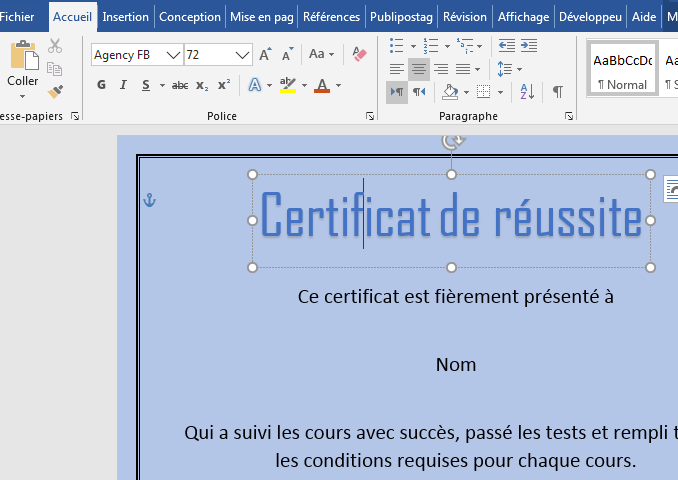Toggle display of paragraph marks

pos(557,92)
